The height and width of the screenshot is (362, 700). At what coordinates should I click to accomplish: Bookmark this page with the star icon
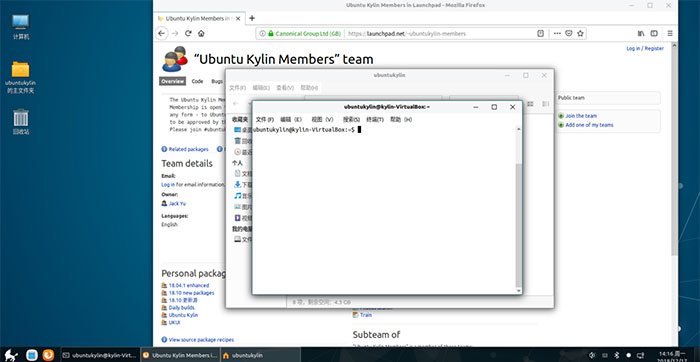pyautogui.click(x=580, y=33)
